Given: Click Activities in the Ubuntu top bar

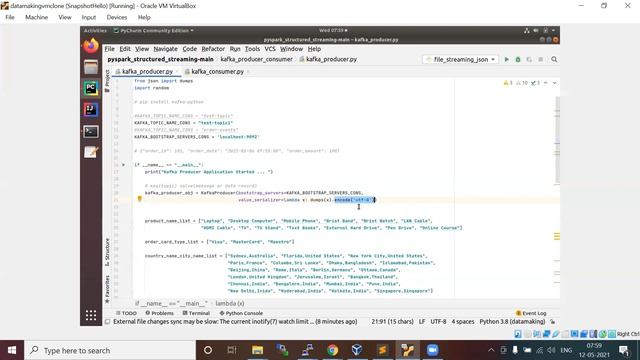Looking at the screenshot, I should tap(95, 31).
